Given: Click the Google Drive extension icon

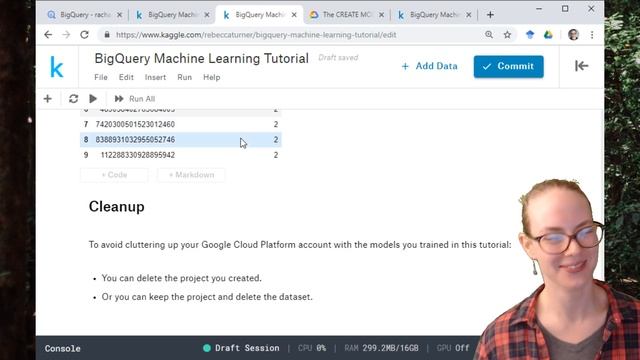Looking at the screenshot, I should pos(548,35).
